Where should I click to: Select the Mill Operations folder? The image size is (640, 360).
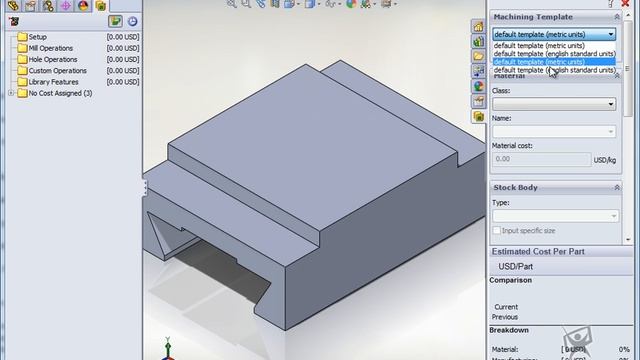[45, 48]
